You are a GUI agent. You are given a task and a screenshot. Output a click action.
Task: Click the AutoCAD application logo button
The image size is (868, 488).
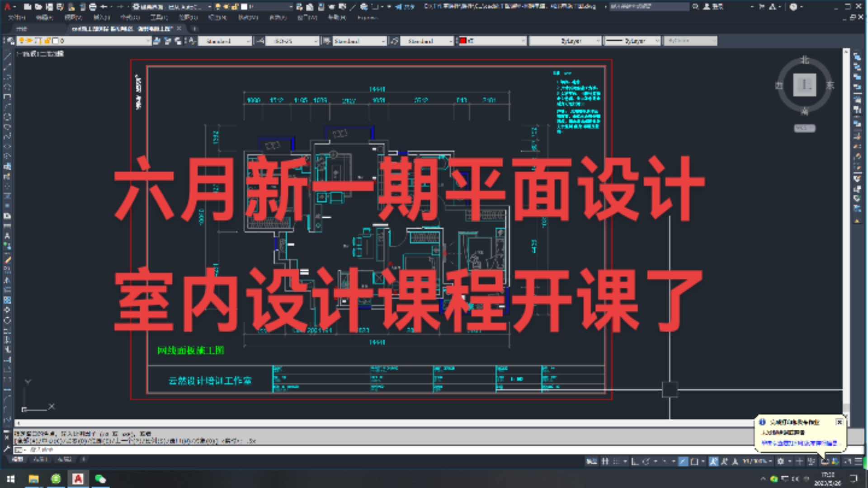point(7,7)
